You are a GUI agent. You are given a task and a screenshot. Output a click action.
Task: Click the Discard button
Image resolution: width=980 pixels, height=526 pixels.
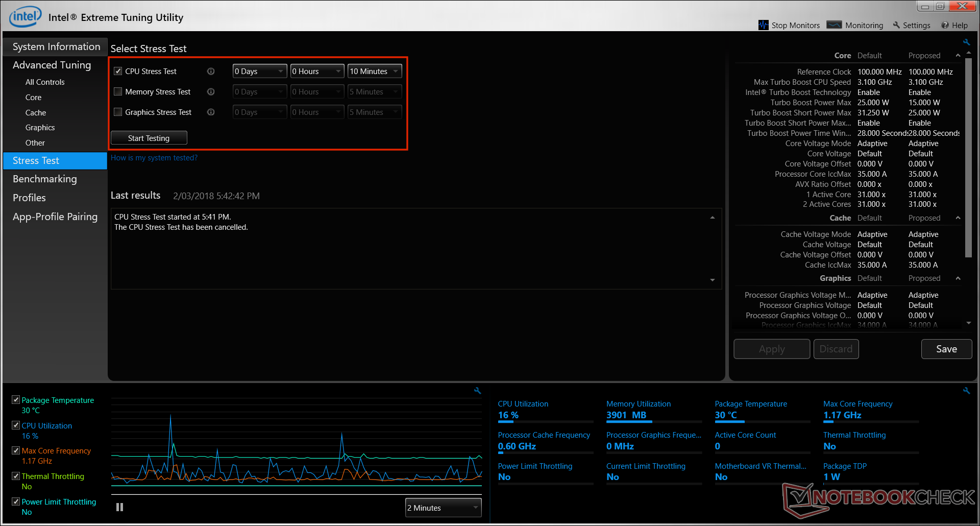click(x=836, y=349)
